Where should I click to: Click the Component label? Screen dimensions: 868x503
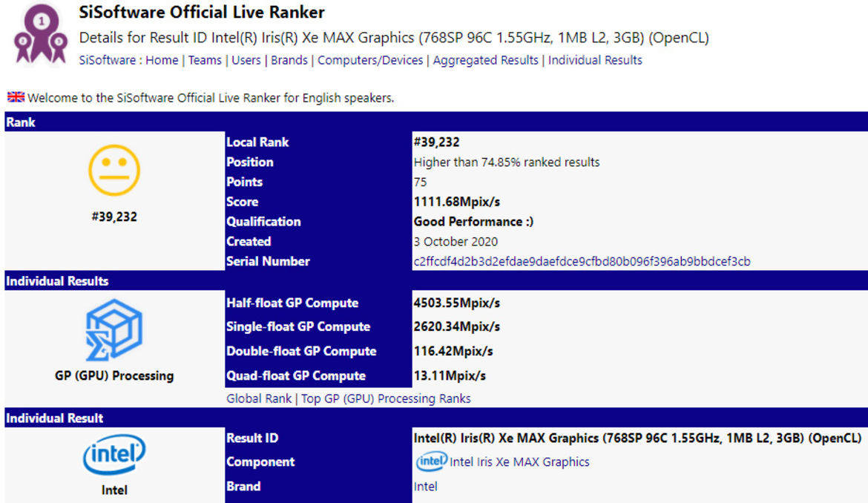point(260,461)
